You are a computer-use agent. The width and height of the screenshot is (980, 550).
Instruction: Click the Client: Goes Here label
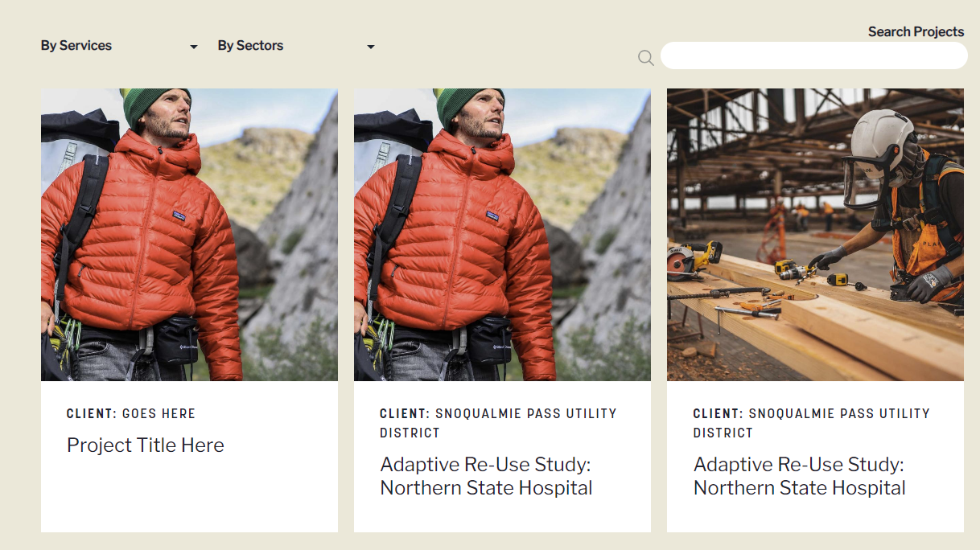point(131,414)
